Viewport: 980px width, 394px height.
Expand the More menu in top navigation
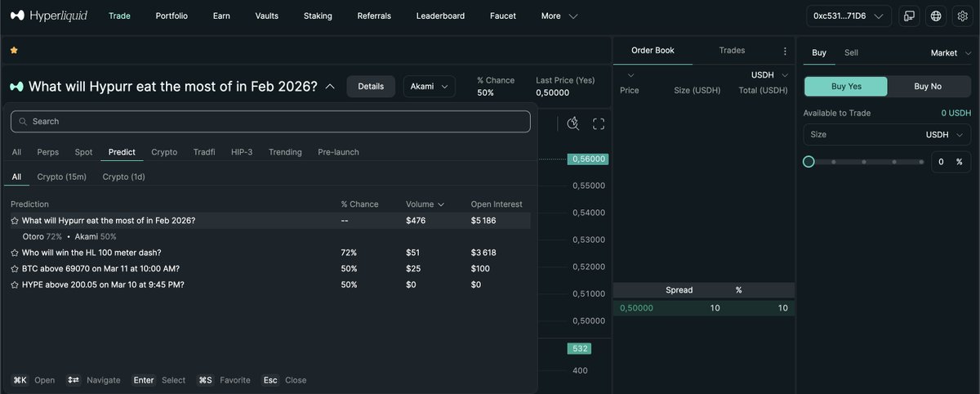tap(559, 16)
